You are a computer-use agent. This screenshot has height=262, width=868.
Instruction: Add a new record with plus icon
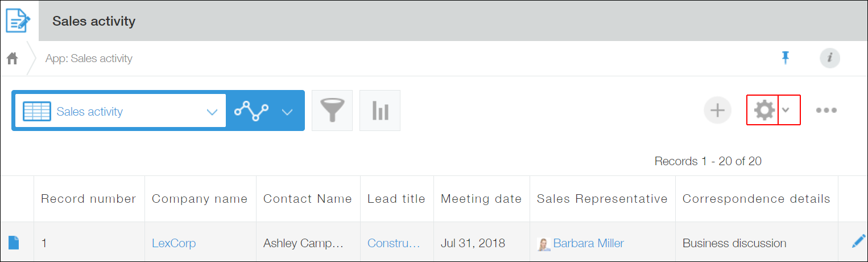click(x=718, y=110)
